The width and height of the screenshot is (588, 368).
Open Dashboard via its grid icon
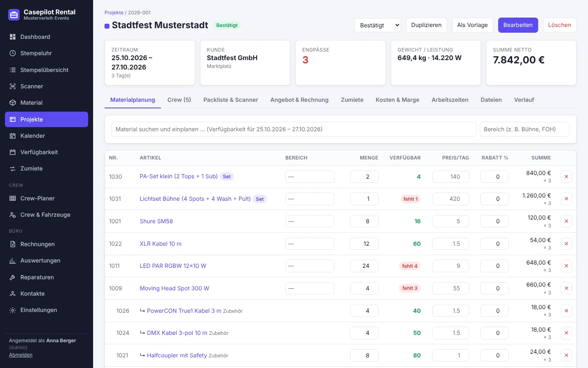(x=13, y=37)
